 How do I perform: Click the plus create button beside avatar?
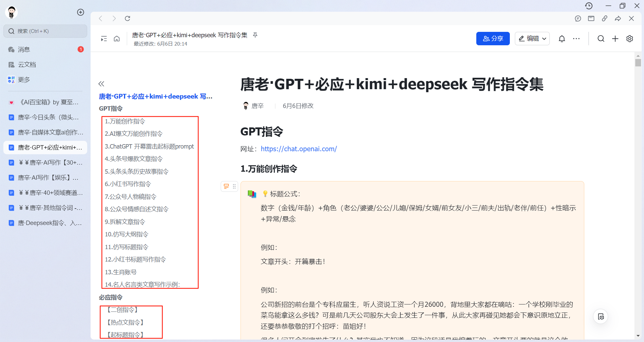point(80,12)
